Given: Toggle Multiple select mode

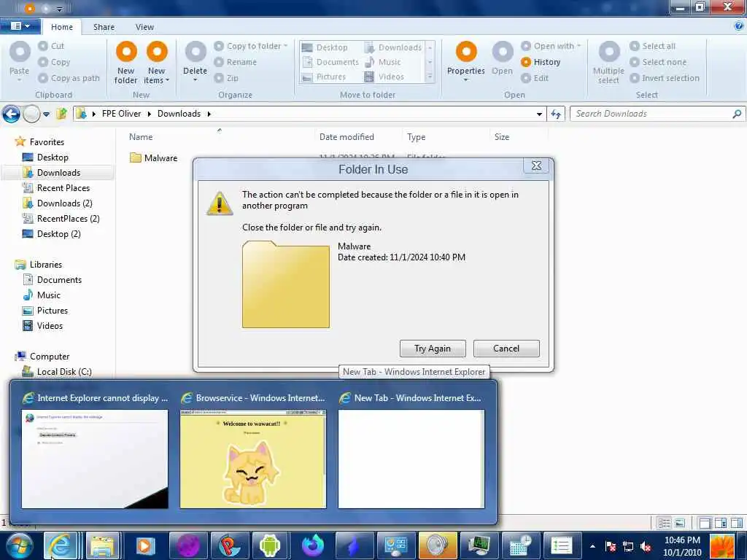Looking at the screenshot, I should pos(609,63).
